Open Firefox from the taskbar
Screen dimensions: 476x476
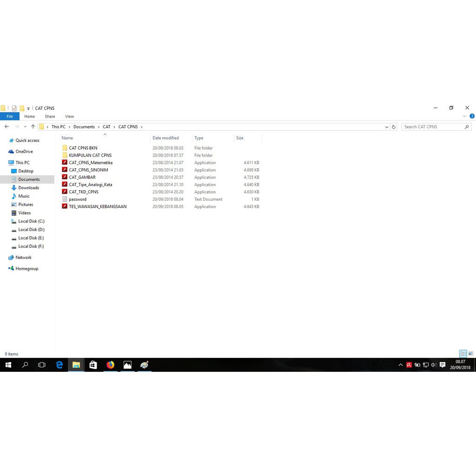pos(110,365)
